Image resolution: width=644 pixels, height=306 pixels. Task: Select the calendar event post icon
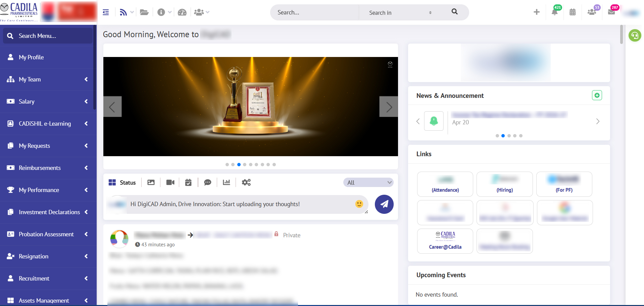[188, 182]
